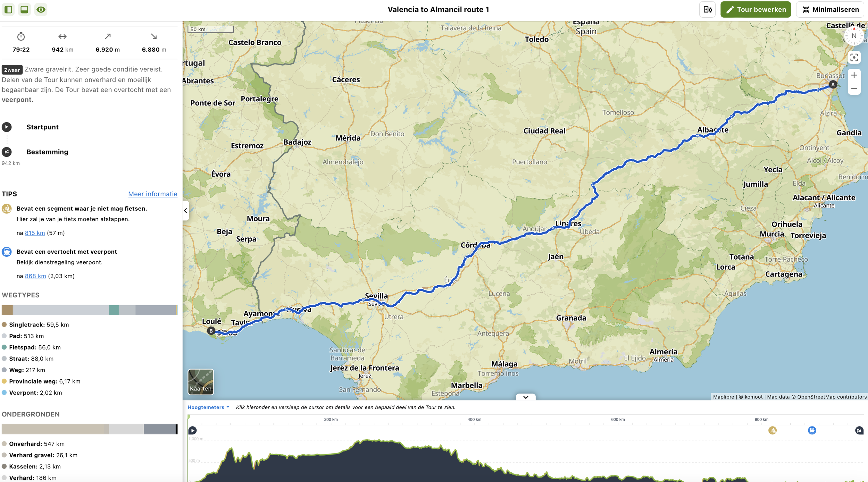Open the Meer informatie link

tap(152, 194)
